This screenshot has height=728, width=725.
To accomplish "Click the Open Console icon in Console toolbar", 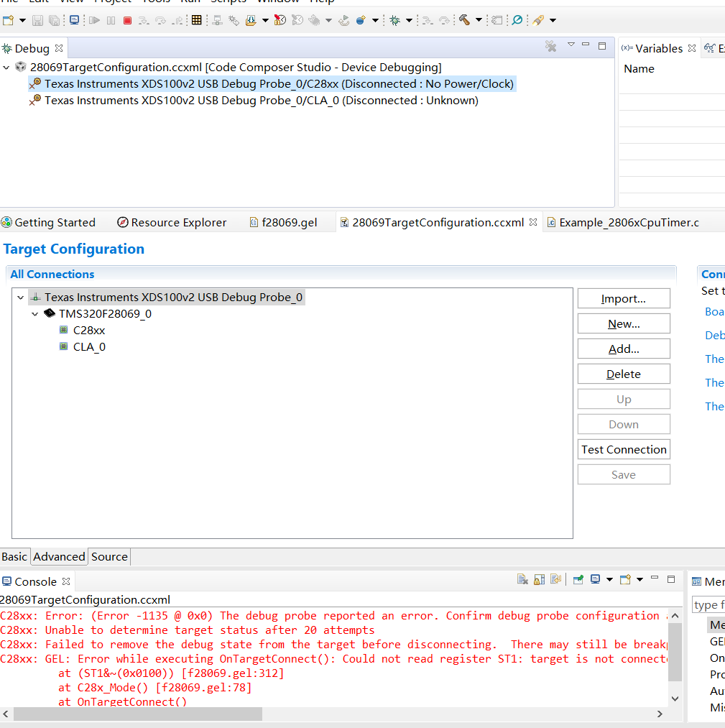I will click(x=623, y=579).
